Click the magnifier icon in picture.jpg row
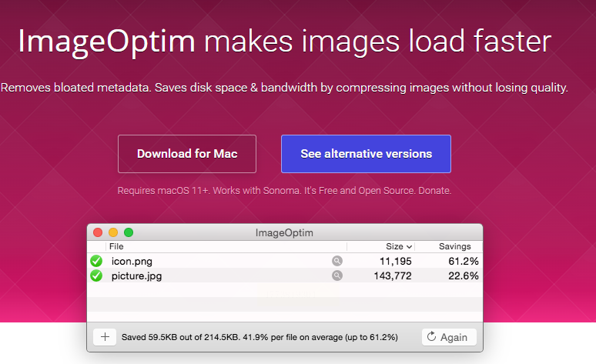The image size is (596, 364). coord(337,275)
